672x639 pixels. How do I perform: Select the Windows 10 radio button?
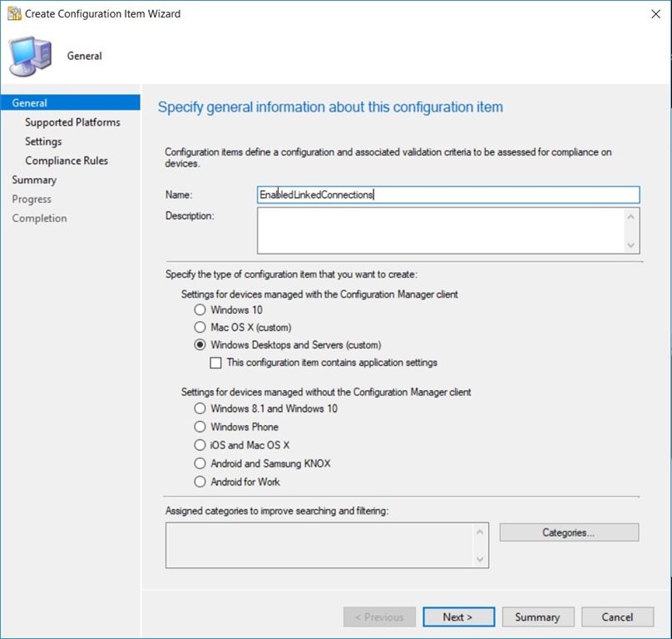click(x=200, y=310)
